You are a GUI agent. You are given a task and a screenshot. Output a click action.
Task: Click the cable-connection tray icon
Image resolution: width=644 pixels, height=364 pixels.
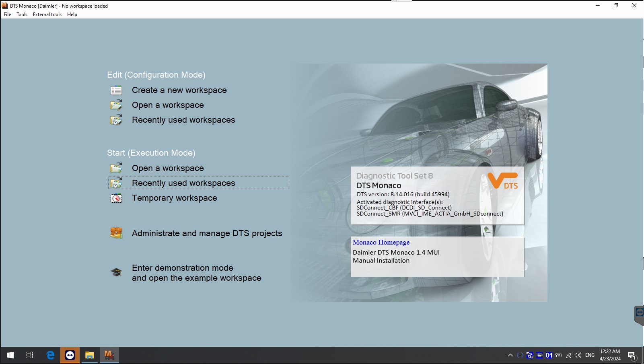[x=530, y=355]
